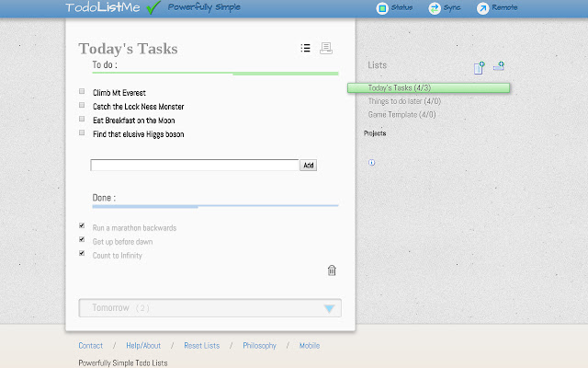Image resolution: width=588 pixels, height=368 pixels.
Task: Click the Add button
Action: pyautogui.click(x=309, y=166)
